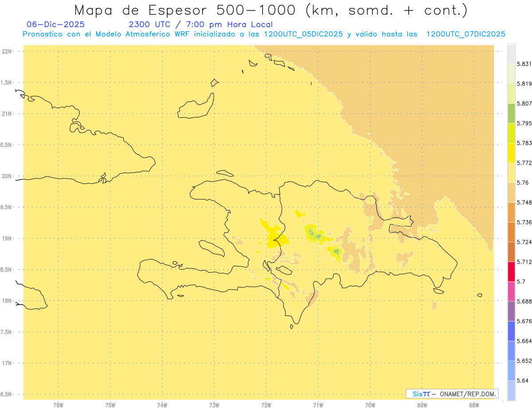This screenshot has height=411, width=532.
Task: Click the date label '06-Dic-2025'
Action: (x=55, y=24)
